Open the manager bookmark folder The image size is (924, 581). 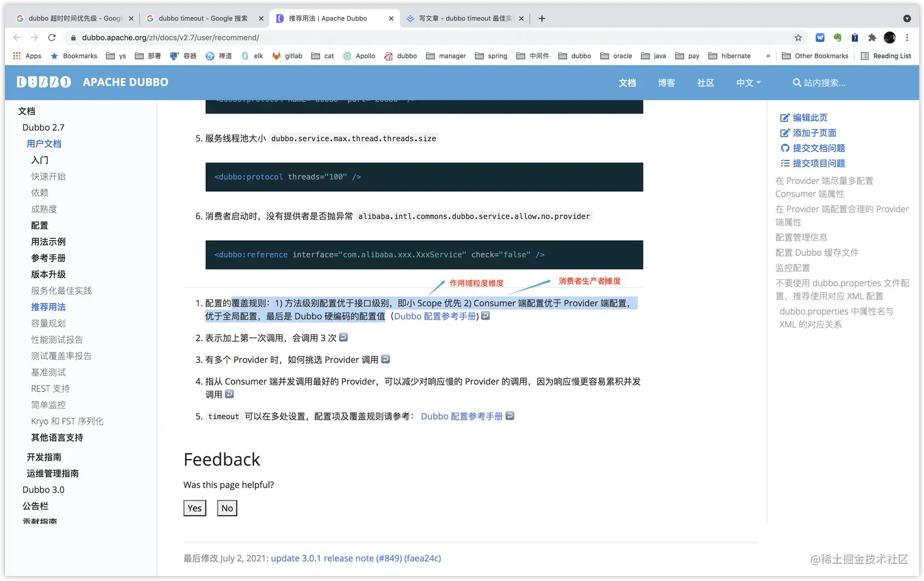(x=446, y=56)
